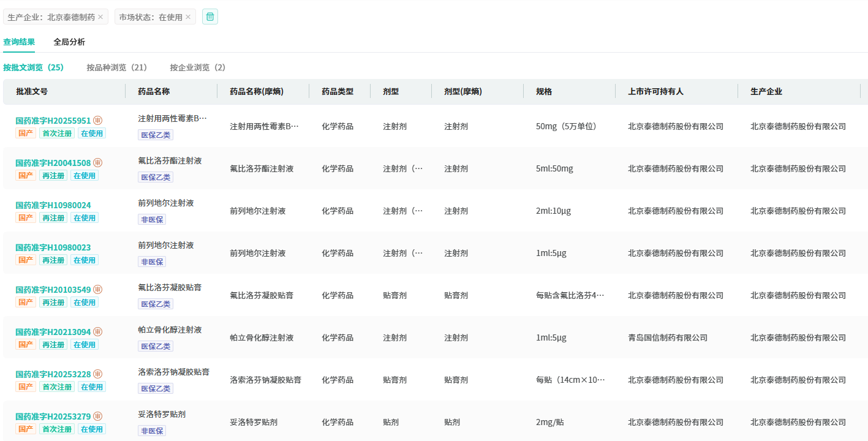Screen dimensions: 868x441
Task: Click 青岛国信制药有限公司 in the holder column
Action: click(667, 337)
